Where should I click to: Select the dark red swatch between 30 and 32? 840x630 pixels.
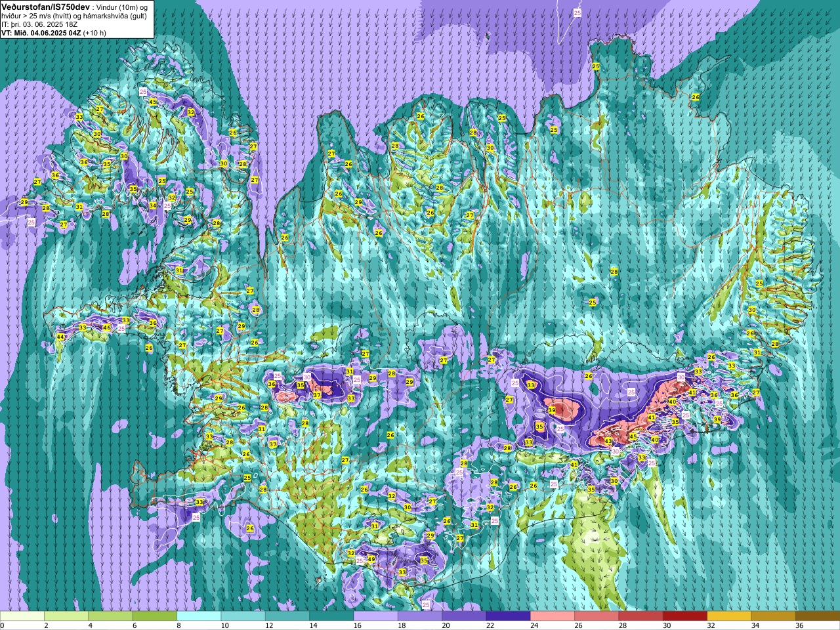point(685,616)
